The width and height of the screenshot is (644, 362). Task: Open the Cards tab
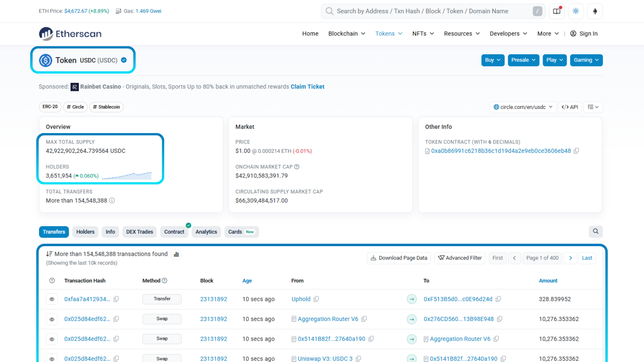pos(241,232)
